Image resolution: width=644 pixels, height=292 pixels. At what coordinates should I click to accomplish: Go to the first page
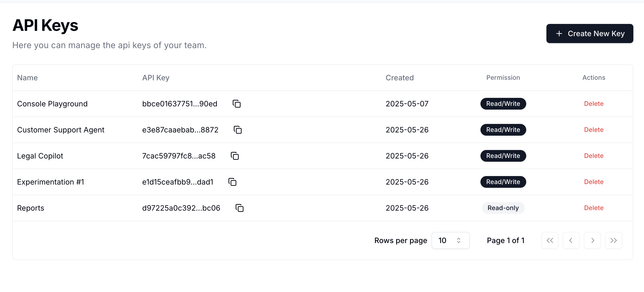tap(550, 240)
